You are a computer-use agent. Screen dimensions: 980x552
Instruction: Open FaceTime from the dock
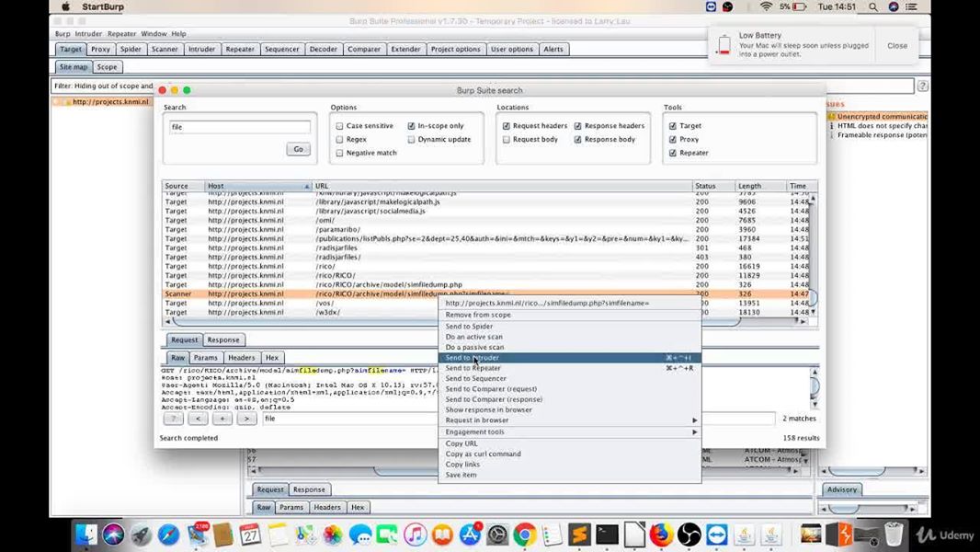coord(388,535)
